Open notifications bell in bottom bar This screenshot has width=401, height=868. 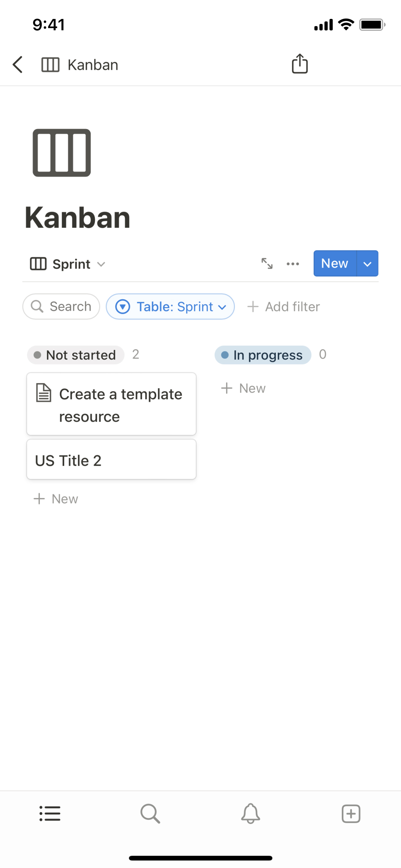[x=251, y=813]
